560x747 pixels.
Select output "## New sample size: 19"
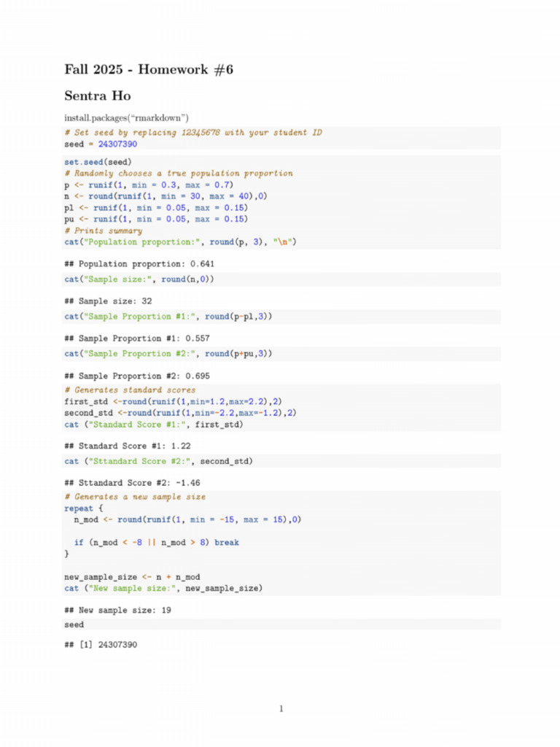[x=117, y=611]
